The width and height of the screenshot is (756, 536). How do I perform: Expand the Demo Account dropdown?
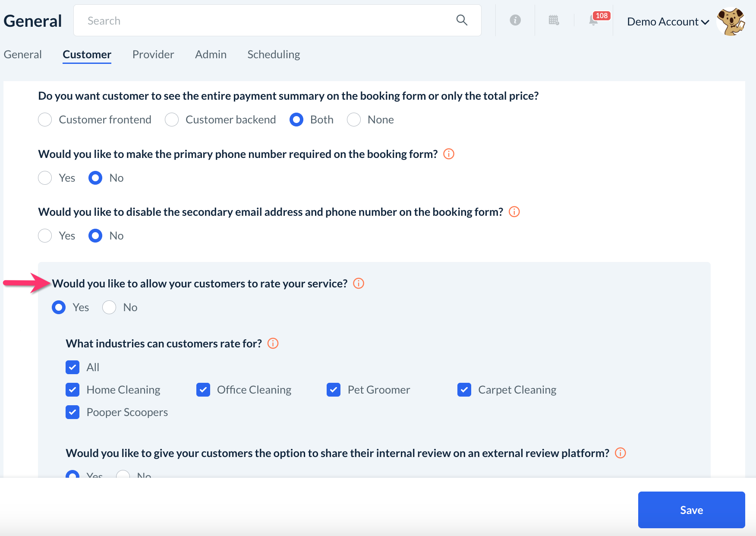pos(668,22)
